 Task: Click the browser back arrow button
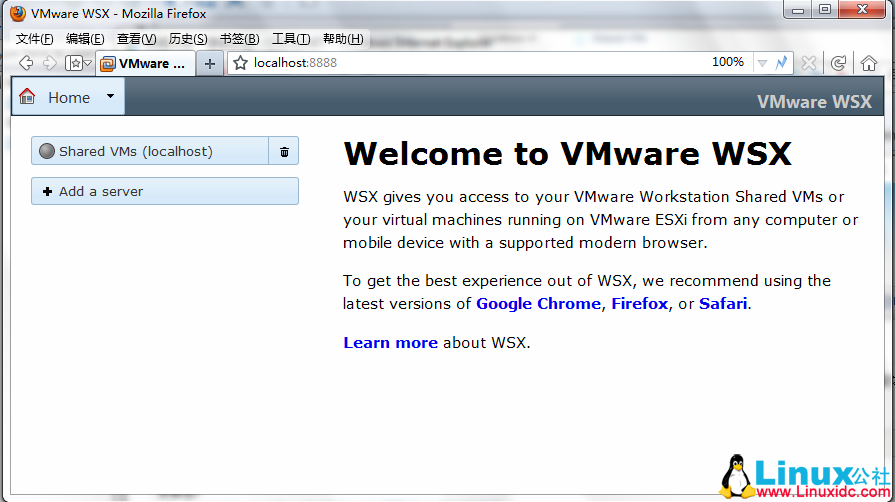pyautogui.click(x=26, y=63)
